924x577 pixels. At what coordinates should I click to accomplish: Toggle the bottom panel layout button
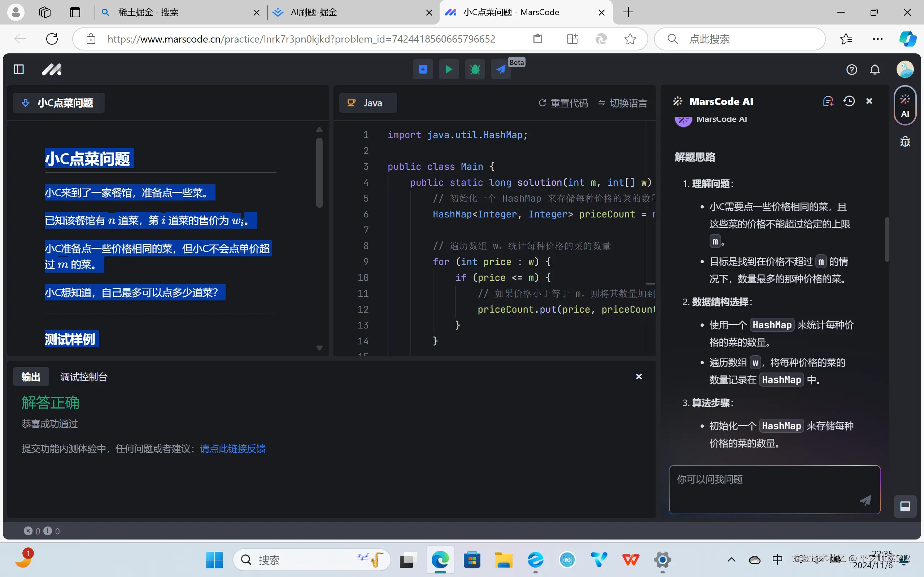tap(905, 506)
